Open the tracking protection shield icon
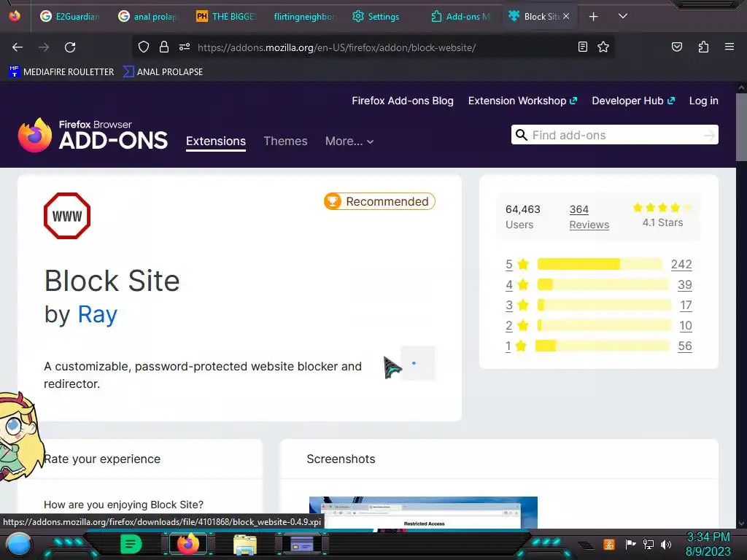Viewport: 747px width, 560px height. click(x=144, y=47)
